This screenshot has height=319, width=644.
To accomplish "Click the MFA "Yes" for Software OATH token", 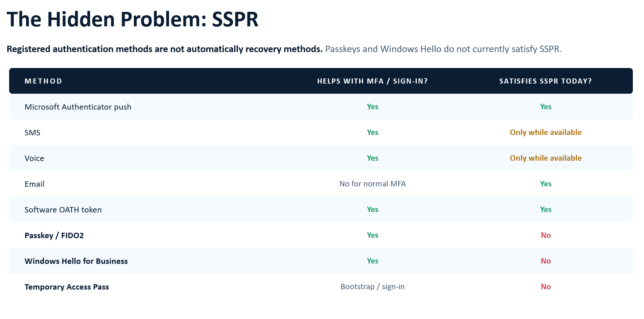I will (373, 209).
